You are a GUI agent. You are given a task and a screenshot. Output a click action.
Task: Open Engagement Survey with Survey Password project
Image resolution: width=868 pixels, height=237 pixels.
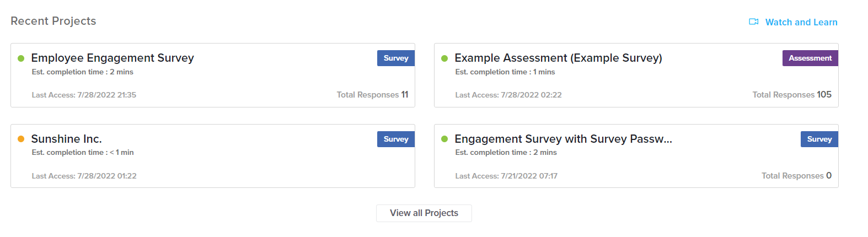[563, 139]
